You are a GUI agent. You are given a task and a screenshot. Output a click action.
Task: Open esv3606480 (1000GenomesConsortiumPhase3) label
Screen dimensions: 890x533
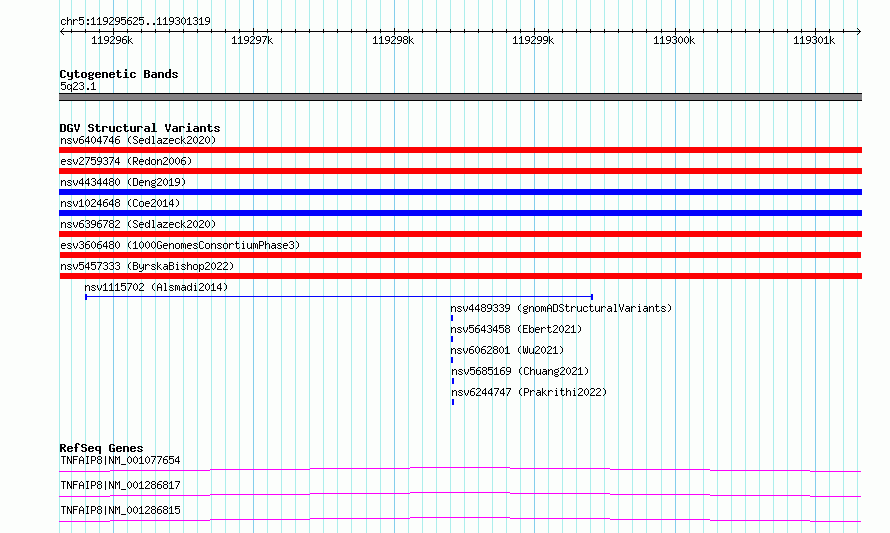[x=180, y=245]
